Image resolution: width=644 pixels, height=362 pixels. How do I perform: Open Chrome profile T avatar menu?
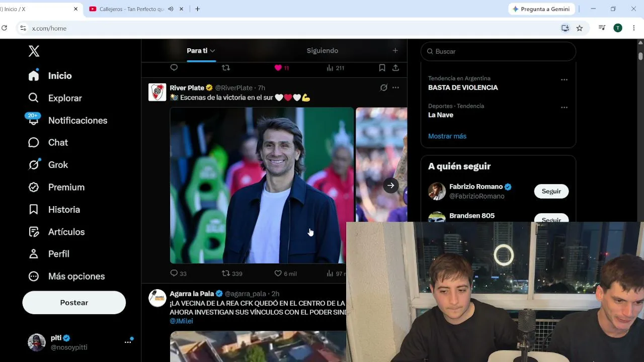click(618, 28)
